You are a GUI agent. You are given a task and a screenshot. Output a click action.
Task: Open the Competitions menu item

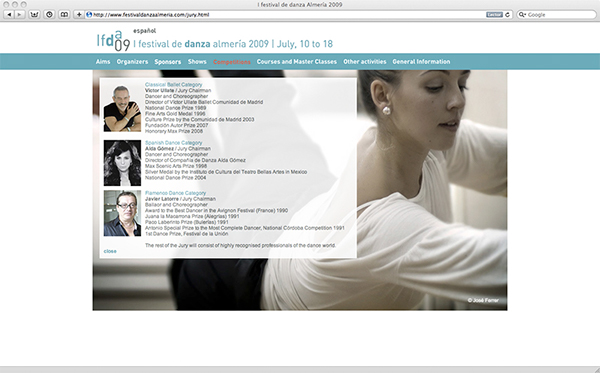tap(232, 62)
